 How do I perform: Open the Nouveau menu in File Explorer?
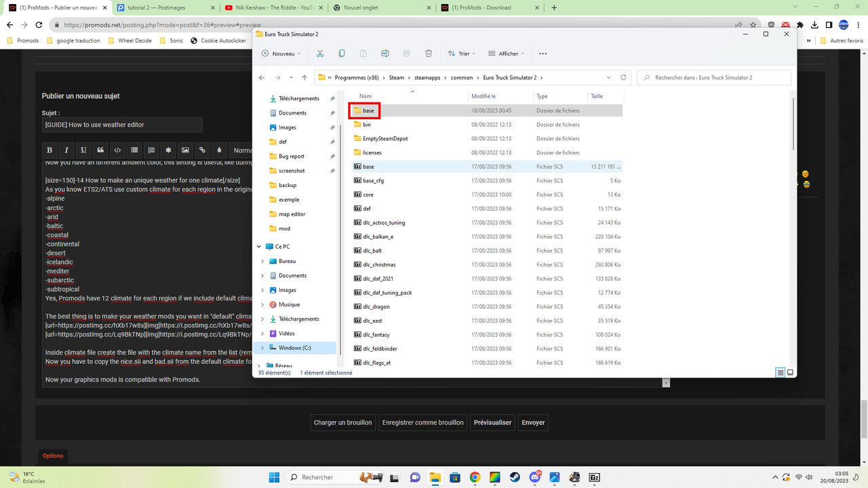point(280,53)
